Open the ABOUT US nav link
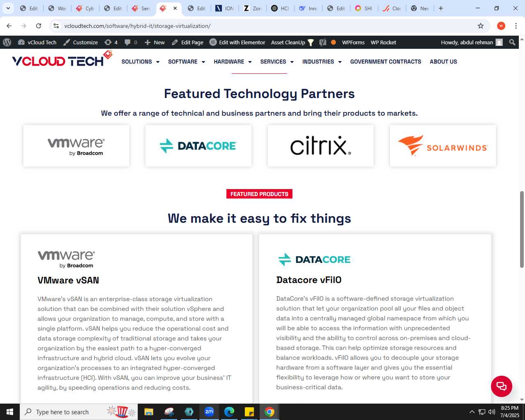 tap(443, 62)
